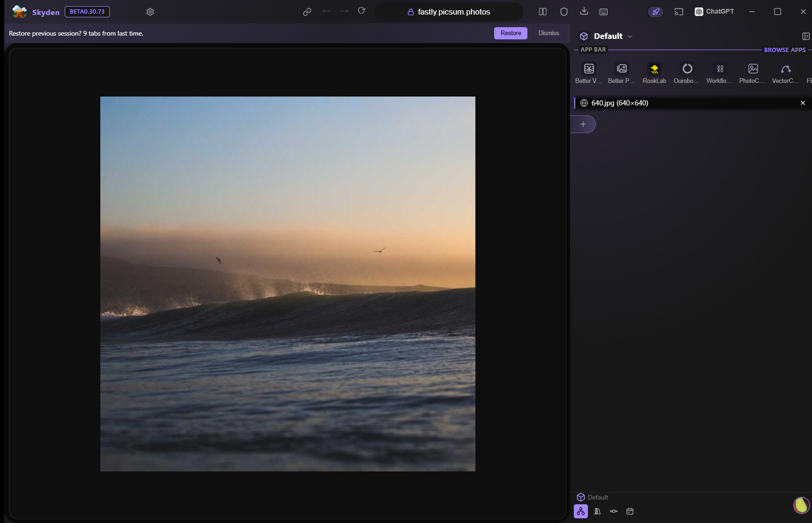This screenshot has height=523, width=812.
Task: Select the tree view icon in bottom bar
Action: (581, 511)
